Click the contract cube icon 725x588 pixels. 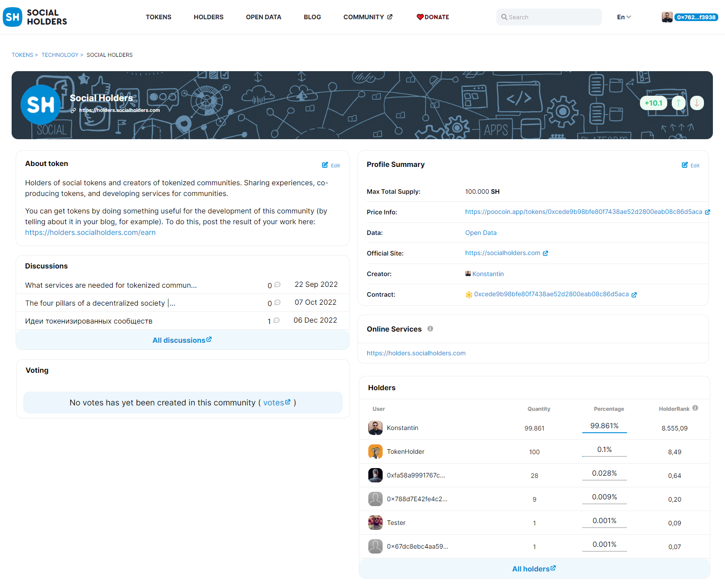pos(469,294)
